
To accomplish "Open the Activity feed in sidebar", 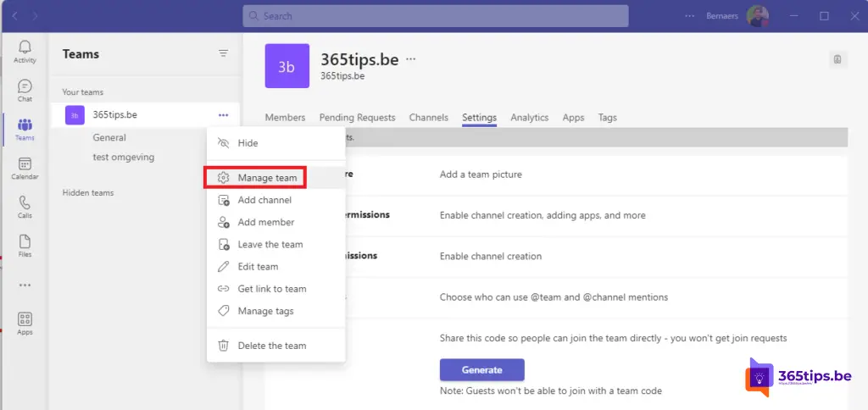I will 25,52.
